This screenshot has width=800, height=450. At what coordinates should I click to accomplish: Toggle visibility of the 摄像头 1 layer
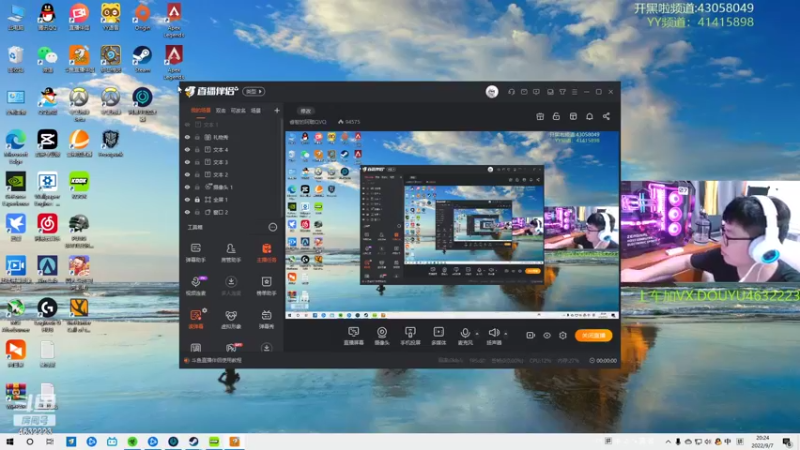(187, 187)
